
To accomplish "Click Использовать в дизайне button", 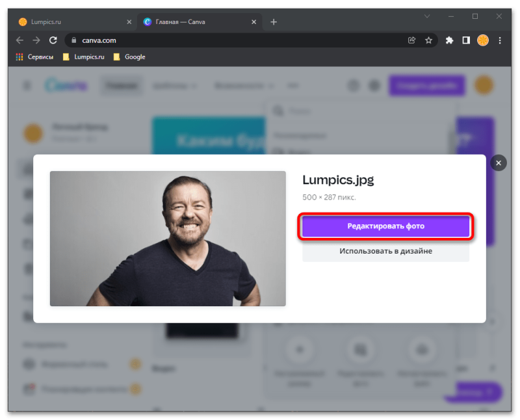I will [x=385, y=251].
